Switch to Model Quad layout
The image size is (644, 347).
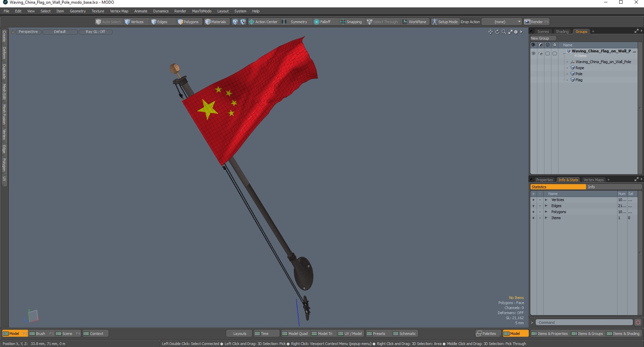[x=295, y=334]
